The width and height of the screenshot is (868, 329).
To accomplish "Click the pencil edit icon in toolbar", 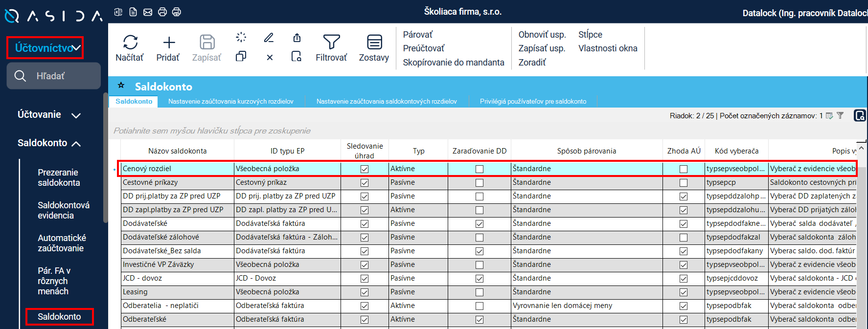I will 269,38.
